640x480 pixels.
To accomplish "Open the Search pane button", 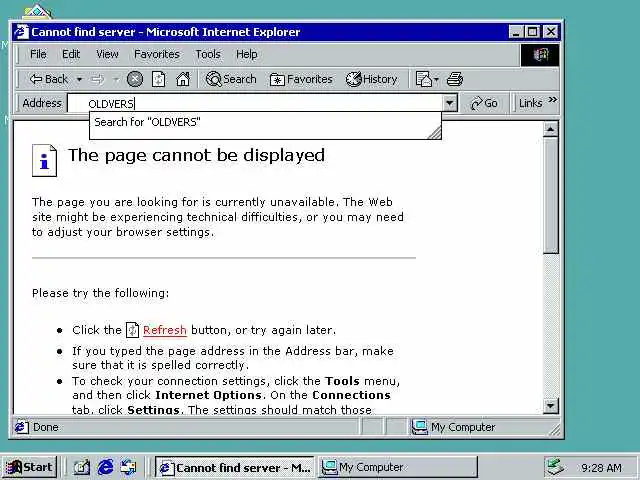I will click(x=231, y=79).
